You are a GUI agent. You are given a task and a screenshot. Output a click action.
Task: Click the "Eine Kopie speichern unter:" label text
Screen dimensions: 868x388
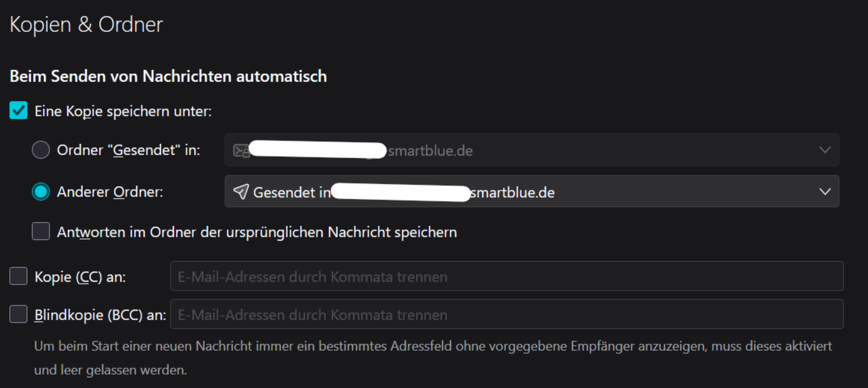[123, 111]
